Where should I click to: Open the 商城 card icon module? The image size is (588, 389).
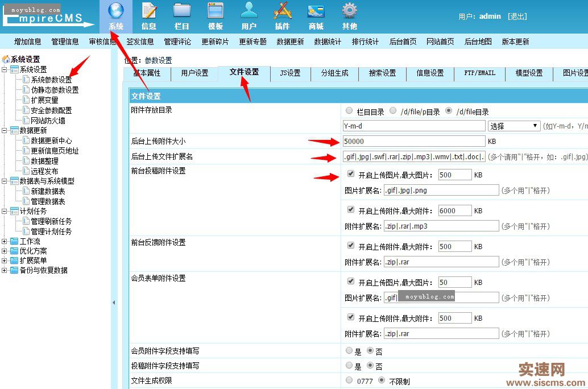pos(316,16)
